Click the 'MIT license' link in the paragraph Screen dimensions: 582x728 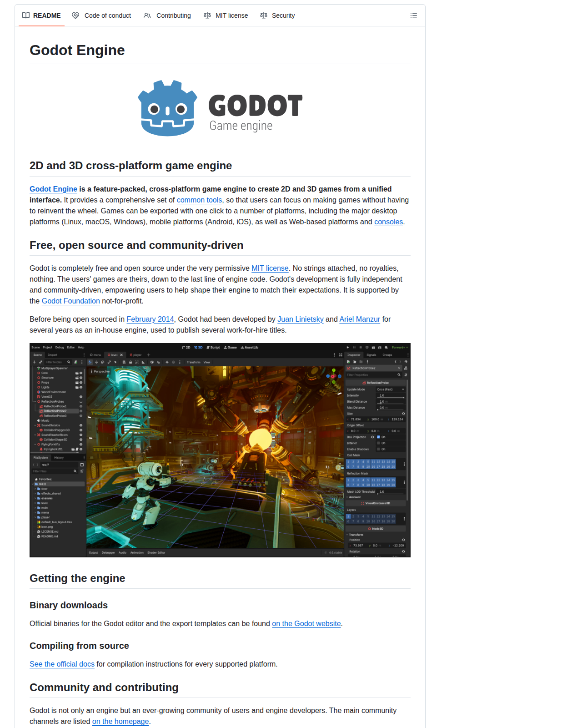pyautogui.click(x=270, y=268)
